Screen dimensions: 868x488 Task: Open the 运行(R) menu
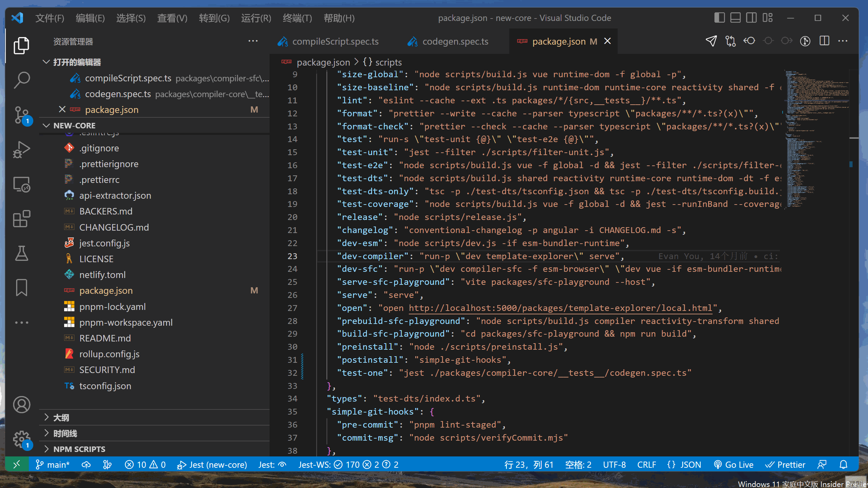[256, 18]
